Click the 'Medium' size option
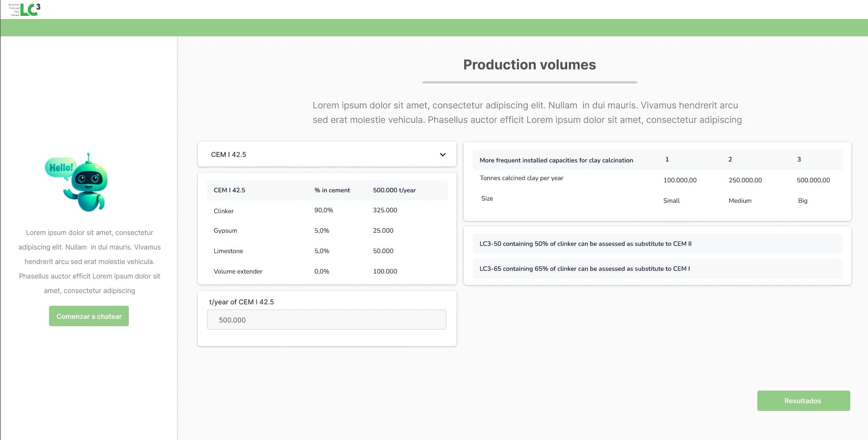This screenshot has height=440, width=868. pos(740,200)
